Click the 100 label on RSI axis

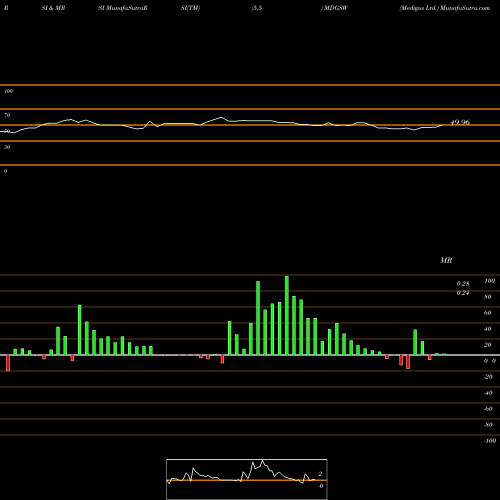point(8,91)
